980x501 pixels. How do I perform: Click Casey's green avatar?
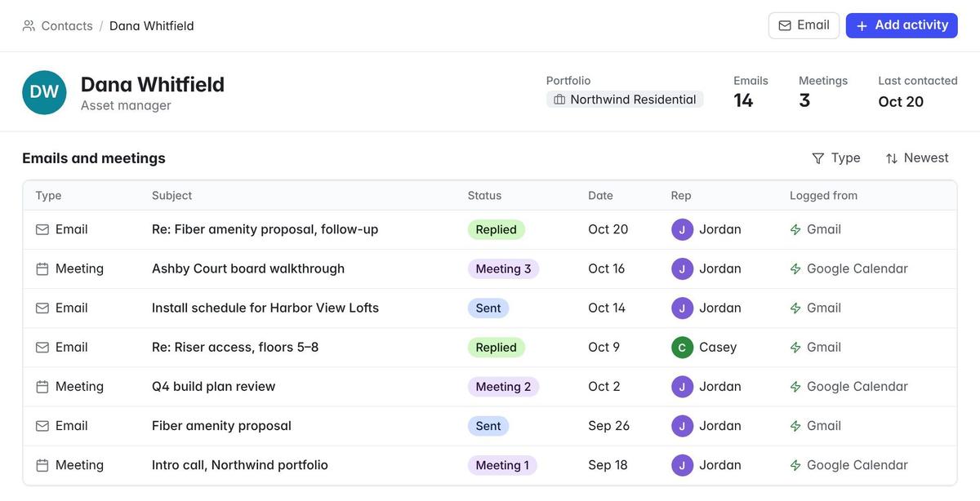(x=682, y=347)
